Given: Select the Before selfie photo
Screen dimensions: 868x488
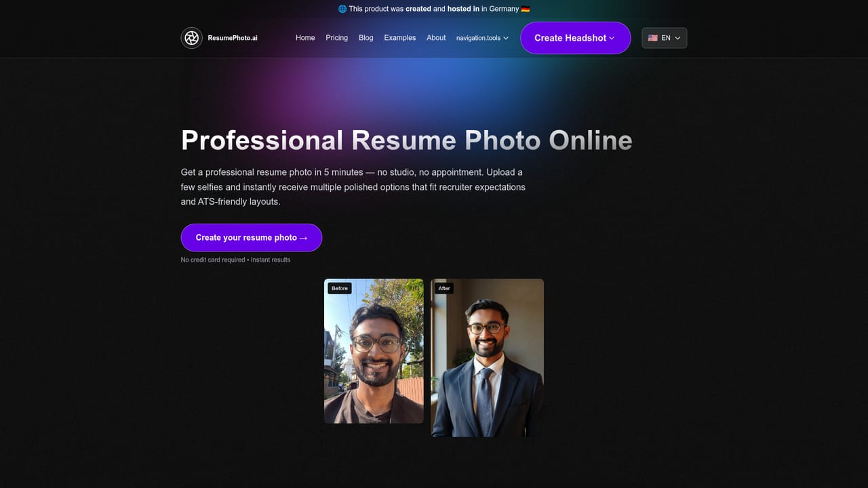Looking at the screenshot, I should click(374, 351).
